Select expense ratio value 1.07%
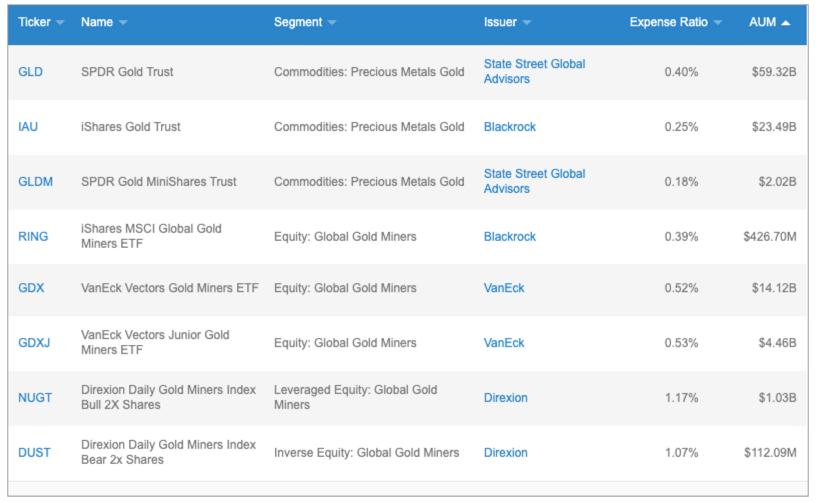This screenshot has height=503, width=824. (x=682, y=453)
